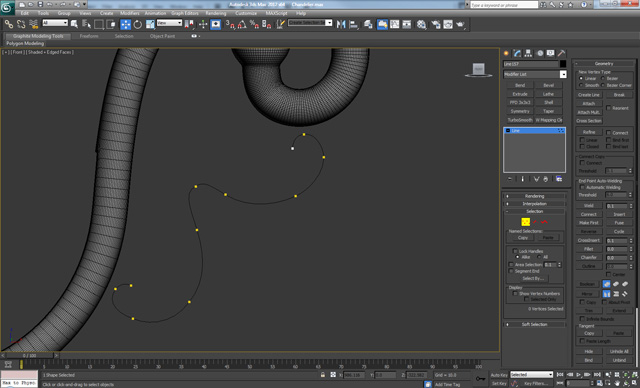Click the Unhide All button
Viewport: 640px width, 388px height.
[619, 351]
